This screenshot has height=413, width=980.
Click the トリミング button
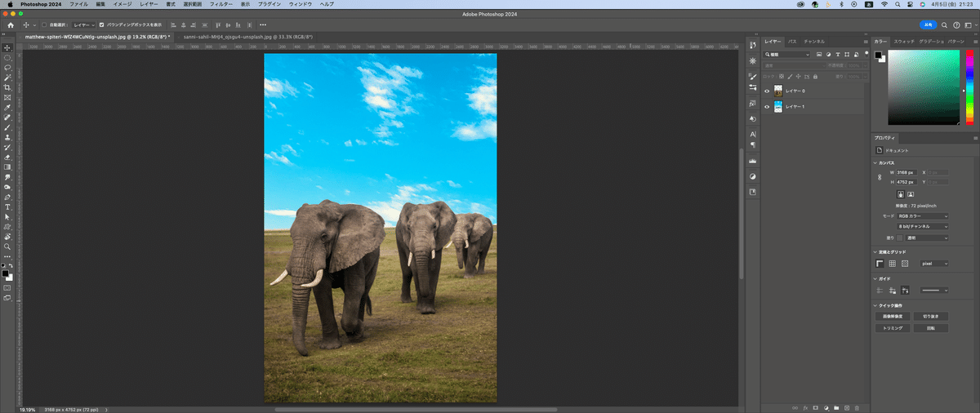(x=891, y=328)
